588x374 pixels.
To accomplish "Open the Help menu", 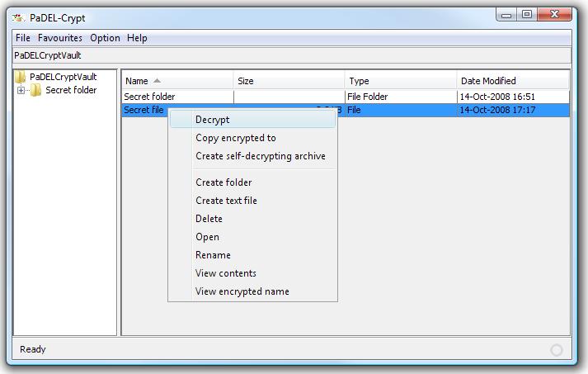I will click(x=137, y=38).
